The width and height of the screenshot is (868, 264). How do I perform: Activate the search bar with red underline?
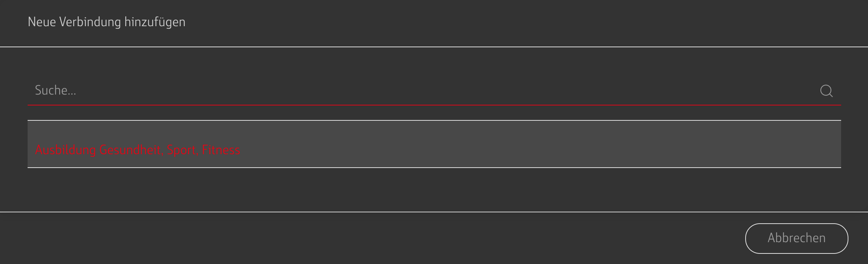click(x=418, y=91)
